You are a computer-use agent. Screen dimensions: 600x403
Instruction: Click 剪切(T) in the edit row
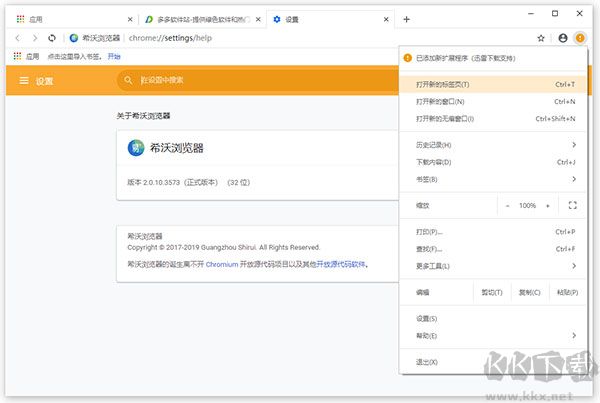[492, 292]
